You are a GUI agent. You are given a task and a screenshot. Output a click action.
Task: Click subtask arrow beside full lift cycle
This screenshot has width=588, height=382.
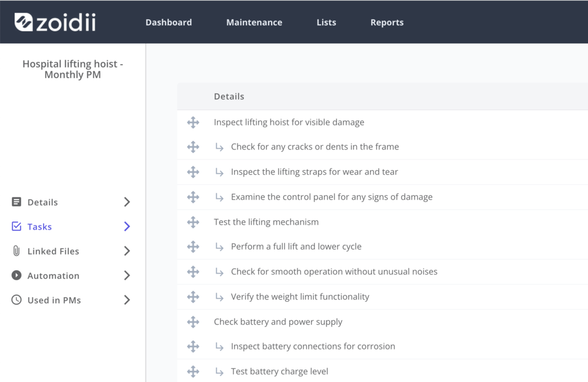(x=219, y=247)
